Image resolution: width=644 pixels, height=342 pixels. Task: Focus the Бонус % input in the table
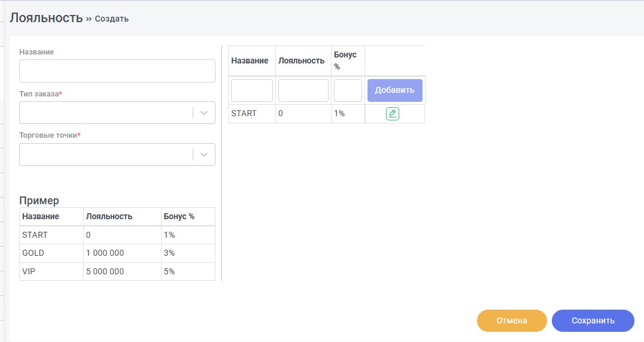click(348, 90)
